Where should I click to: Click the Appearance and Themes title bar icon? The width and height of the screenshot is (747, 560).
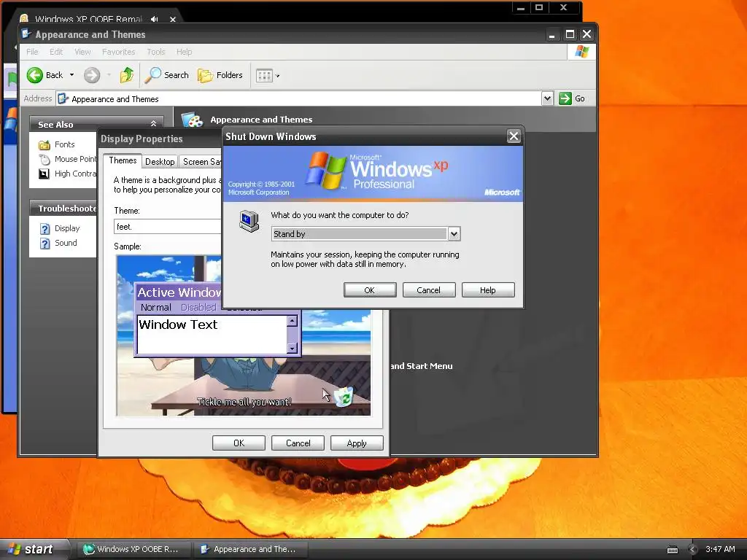(x=27, y=34)
